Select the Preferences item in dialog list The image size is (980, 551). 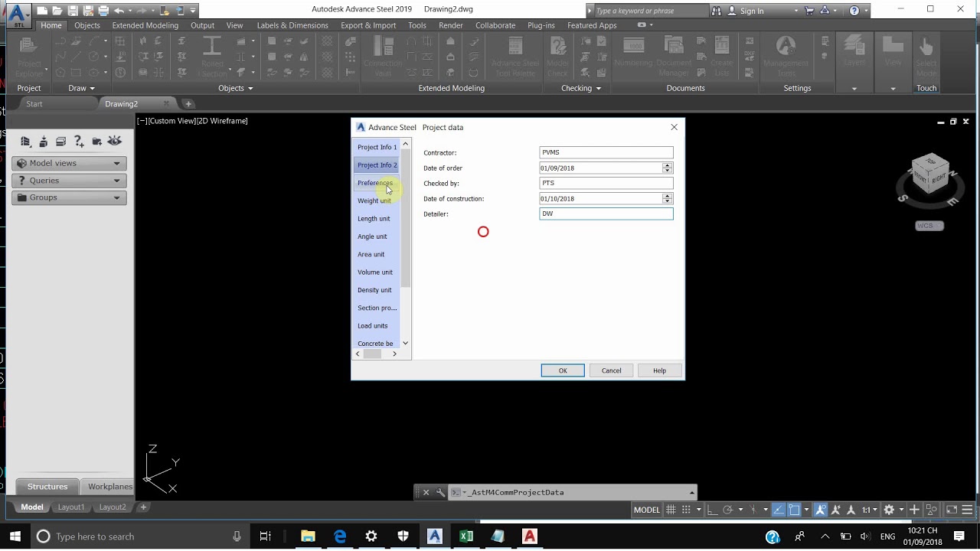point(375,183)
